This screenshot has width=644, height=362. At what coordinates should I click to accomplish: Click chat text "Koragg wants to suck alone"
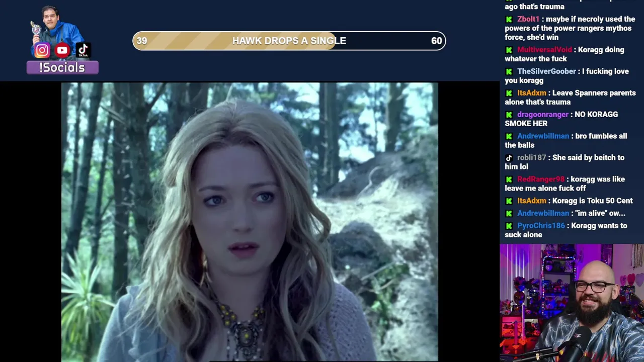tap(566, 230)
